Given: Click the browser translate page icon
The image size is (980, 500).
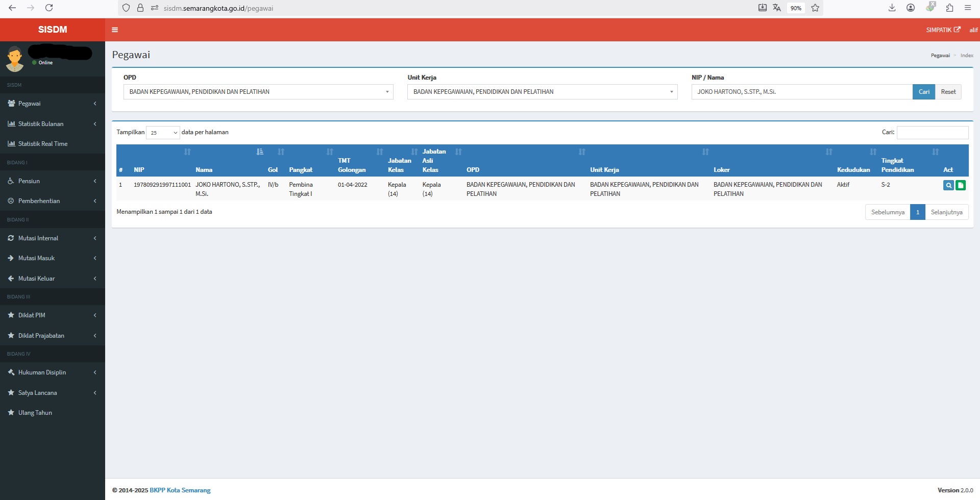Looking at the screenshot, I should click(x=777, y=8).
